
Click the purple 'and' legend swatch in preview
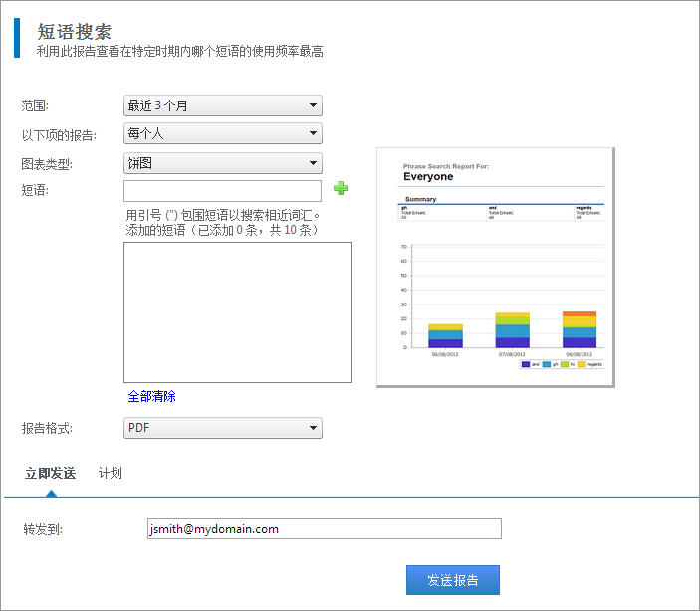tap(526, 365)
